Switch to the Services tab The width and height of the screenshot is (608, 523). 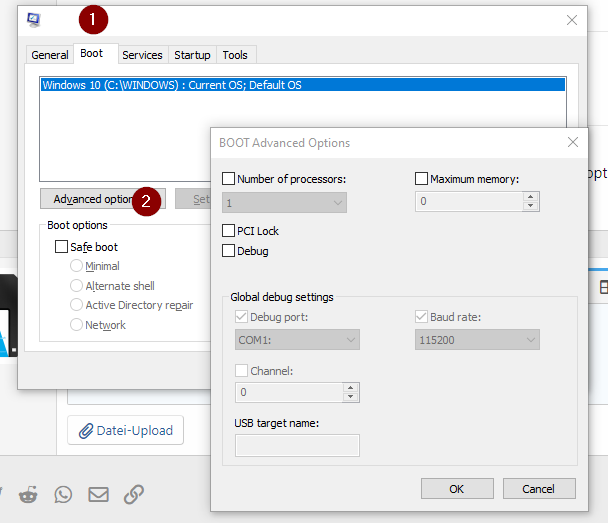[x=142, y=55]
